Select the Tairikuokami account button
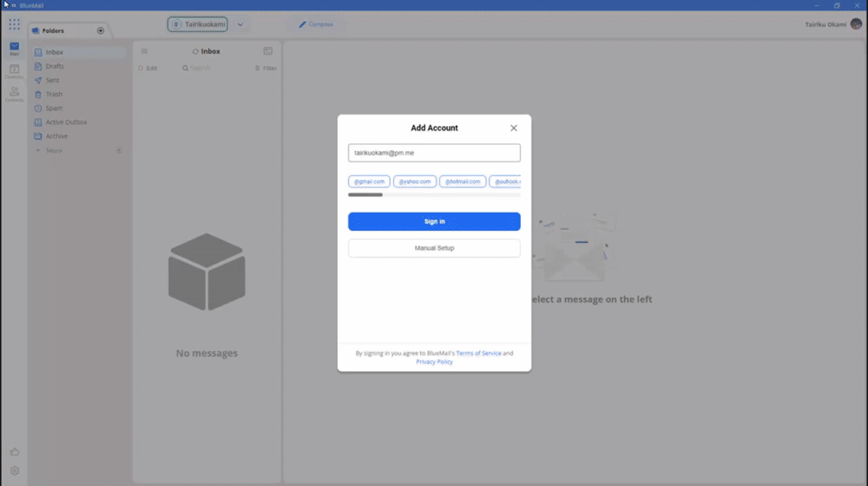 [x=198, y=24]
